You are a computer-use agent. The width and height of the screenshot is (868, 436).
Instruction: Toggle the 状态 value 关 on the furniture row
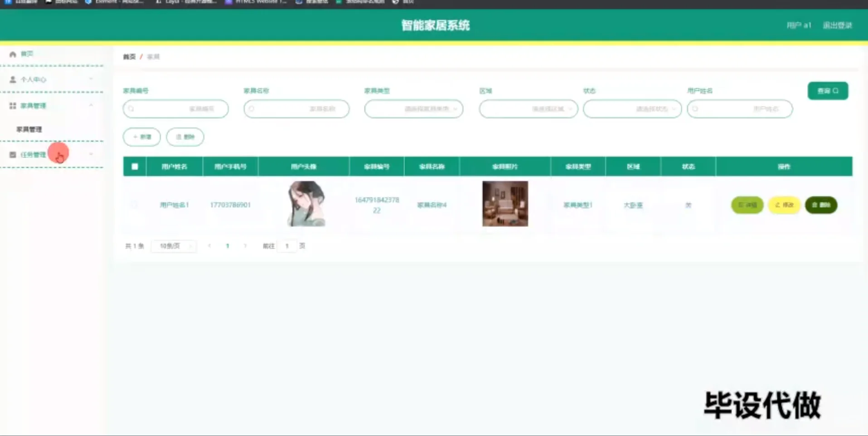pyautogui.click(x=688, y=205)
